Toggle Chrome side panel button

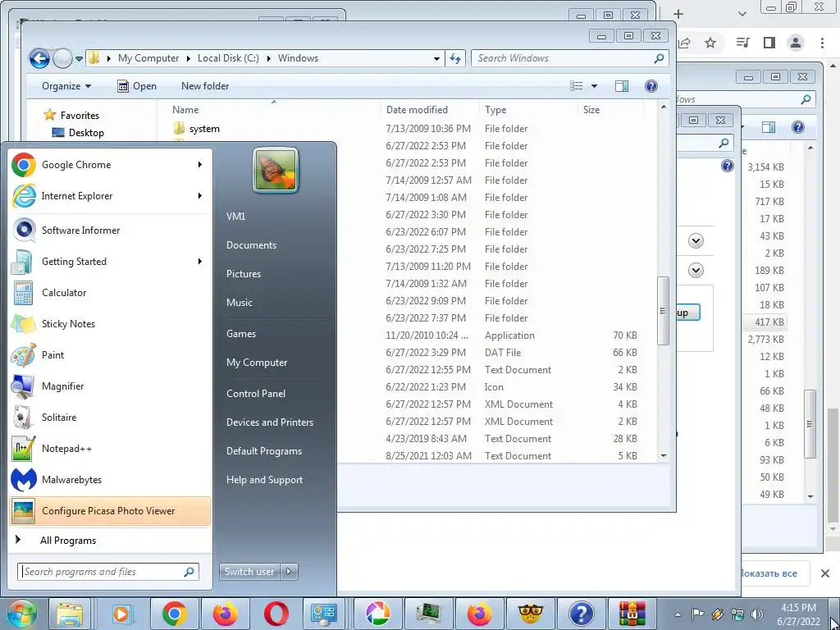pyautogui.click(x=769, y=43)
